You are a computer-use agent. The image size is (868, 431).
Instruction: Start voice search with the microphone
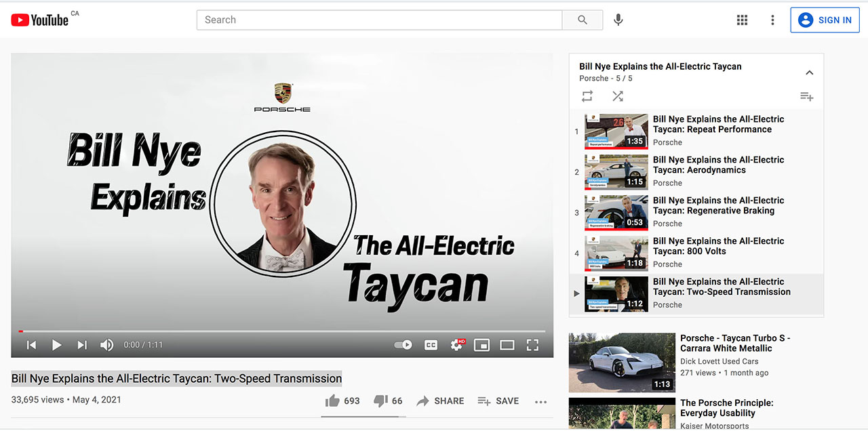pos(618,20)
